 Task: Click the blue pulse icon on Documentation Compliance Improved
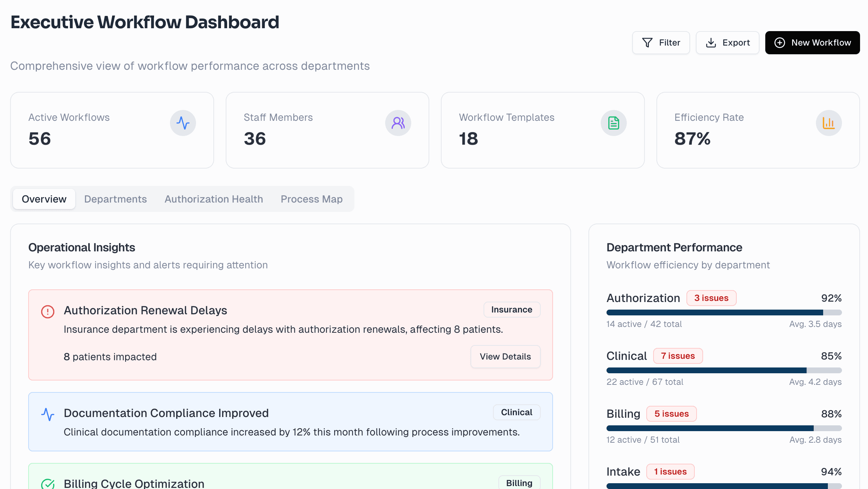[48, 414]
